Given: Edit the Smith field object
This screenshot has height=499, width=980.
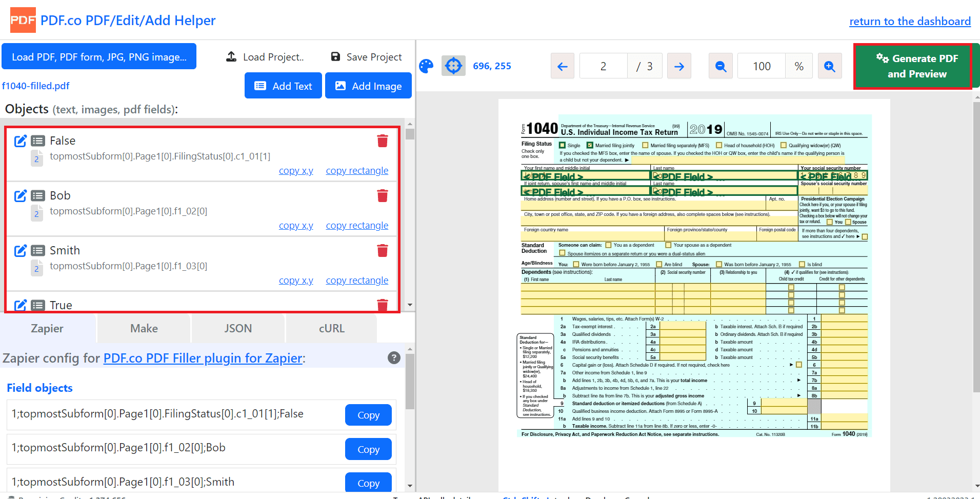Looking at the screenshot, I should pyautogui.click(x=21, y=251).
